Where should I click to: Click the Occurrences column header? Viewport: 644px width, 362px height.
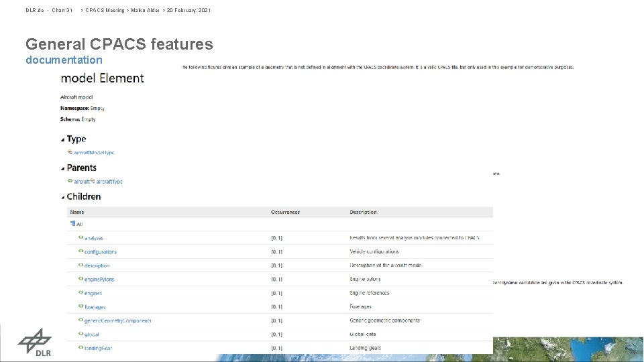286,213
